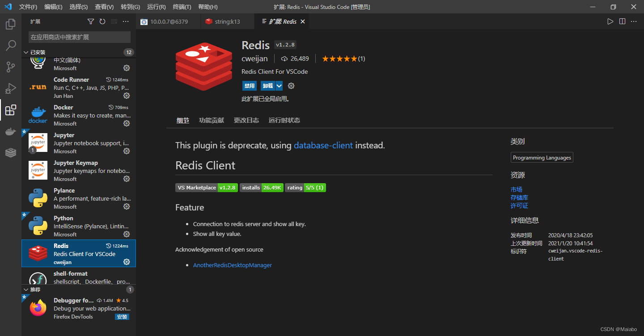Open the Run and Debug view
The height and width of the screenshot is (336, 644).
(11, 88)
